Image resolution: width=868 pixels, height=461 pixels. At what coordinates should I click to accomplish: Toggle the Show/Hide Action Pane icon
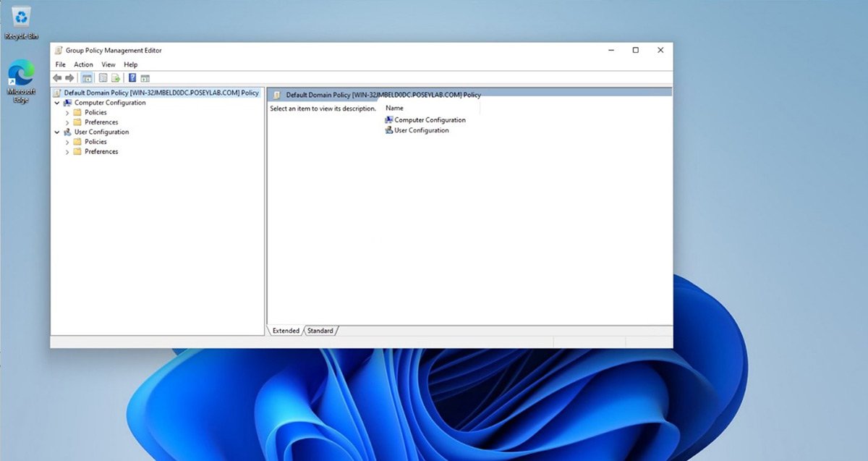tap(145, 78)
